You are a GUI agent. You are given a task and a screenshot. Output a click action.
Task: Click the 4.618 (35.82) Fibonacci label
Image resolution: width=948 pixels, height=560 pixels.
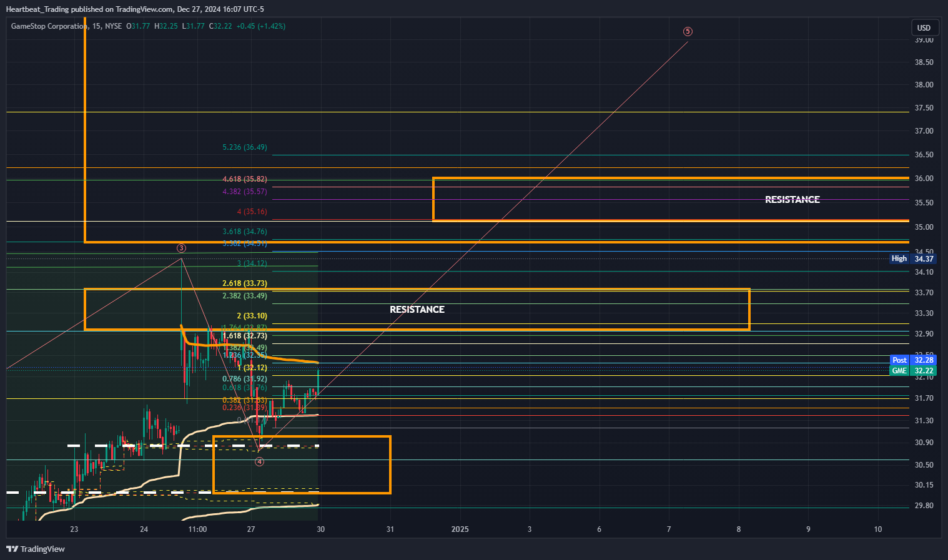[245, 179]
